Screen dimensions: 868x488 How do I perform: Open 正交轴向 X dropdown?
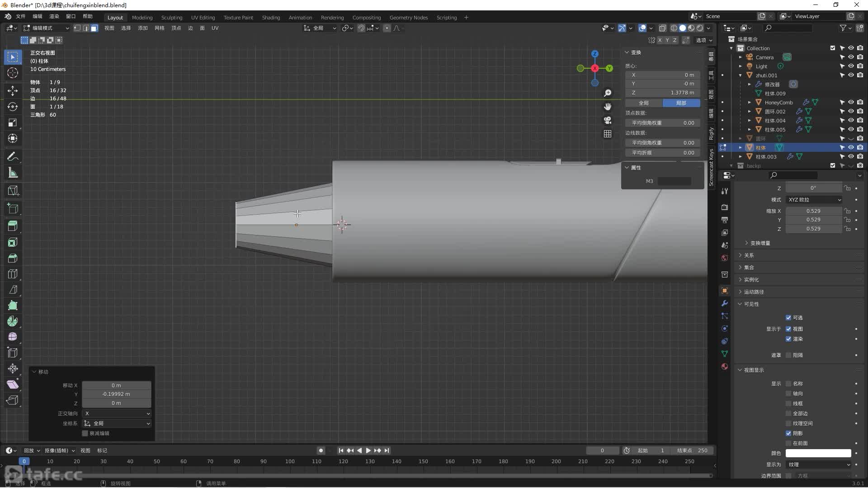[117, 413]
